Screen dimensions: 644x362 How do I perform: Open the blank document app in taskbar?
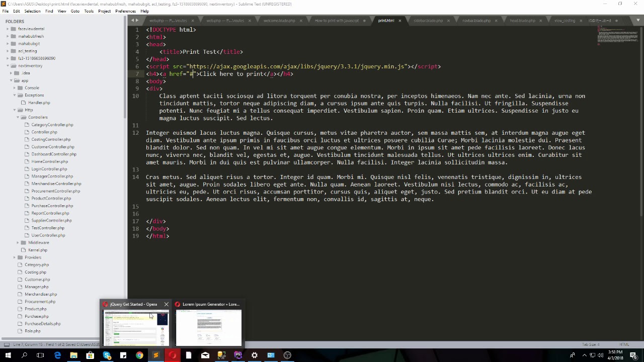coord(189,355)
